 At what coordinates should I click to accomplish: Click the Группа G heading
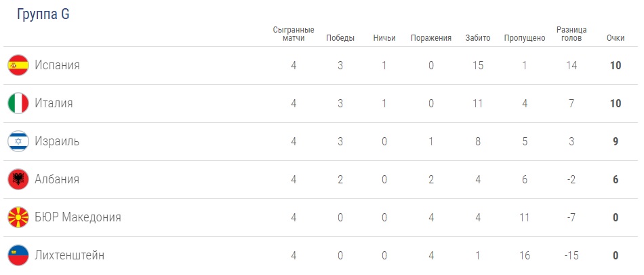pos(43,14)
